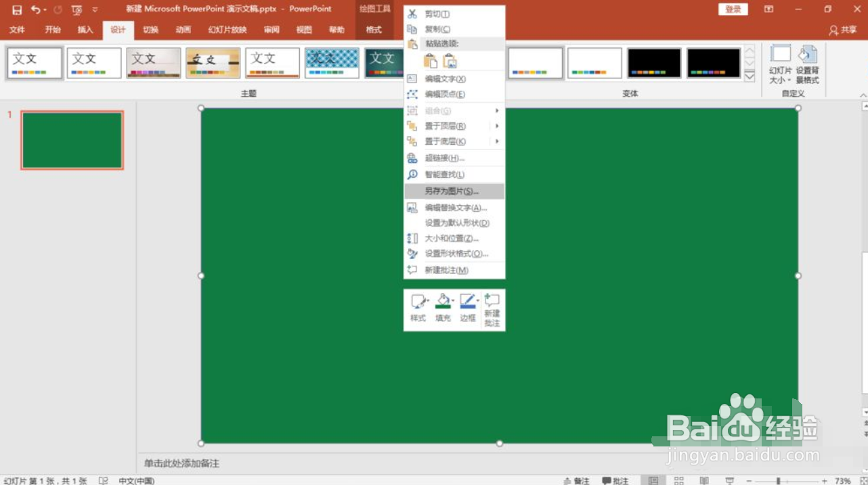Viewport: 868px width, 485px height.
Task: Switch to the 动画 ribbon tab
Action: pyautogui.click(x=183, y=30)
